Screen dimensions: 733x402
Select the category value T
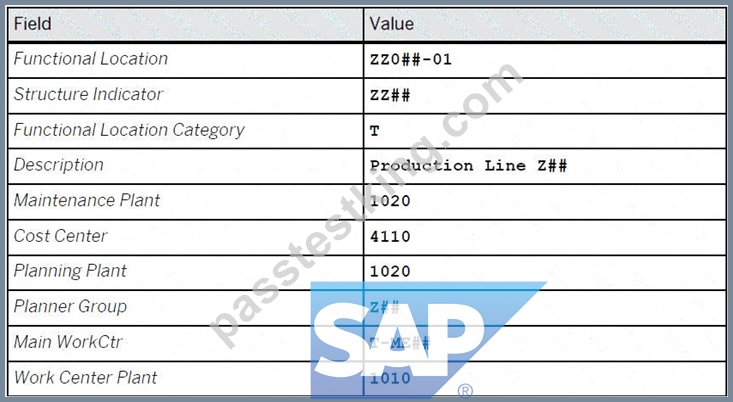point(374,131)
